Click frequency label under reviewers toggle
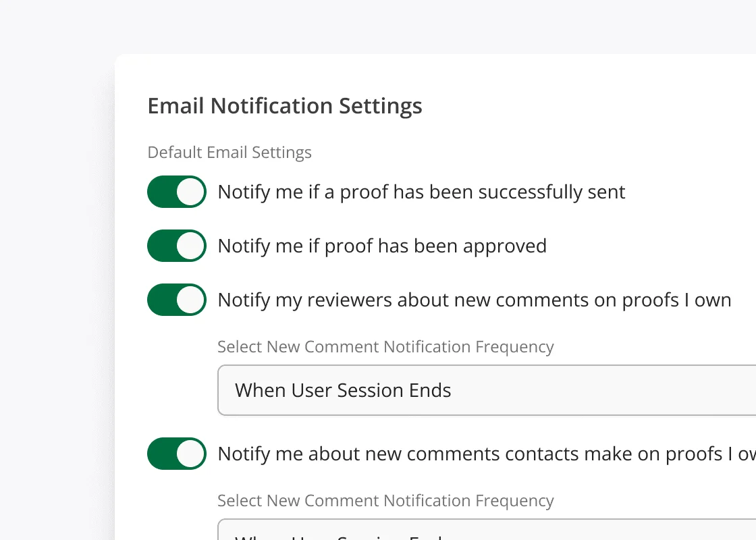756x540 pixels. 385,347
